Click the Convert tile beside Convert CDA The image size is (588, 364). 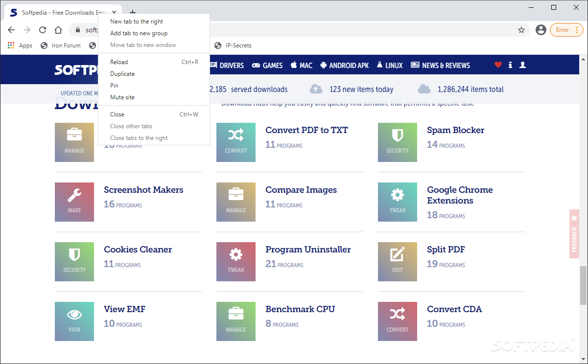pos(398,321)
